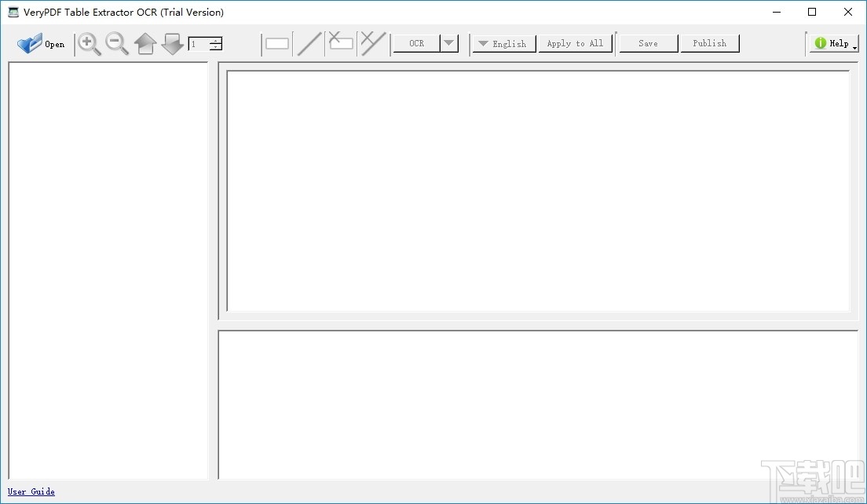Select the draw line tool
867x504 pixels.
[309, 43]
